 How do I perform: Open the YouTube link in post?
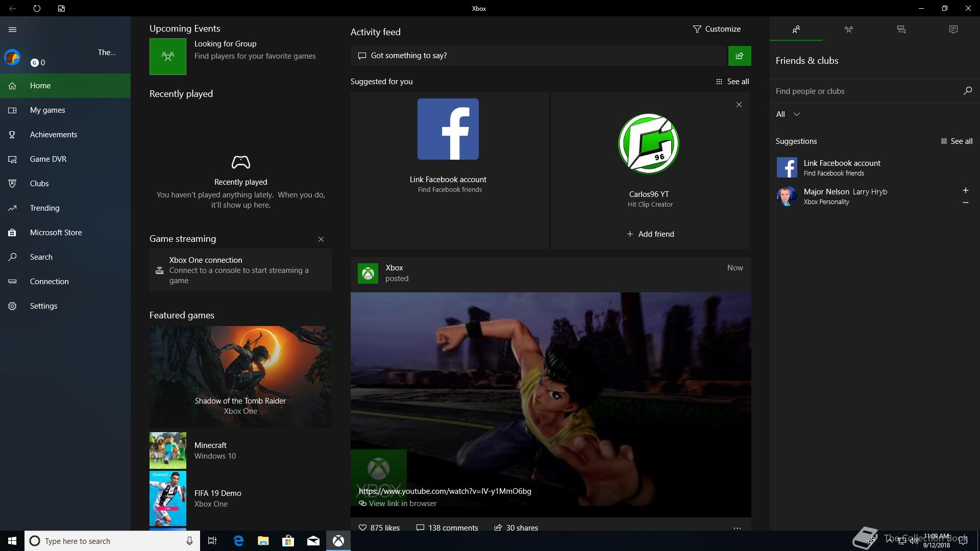(445, 491)
